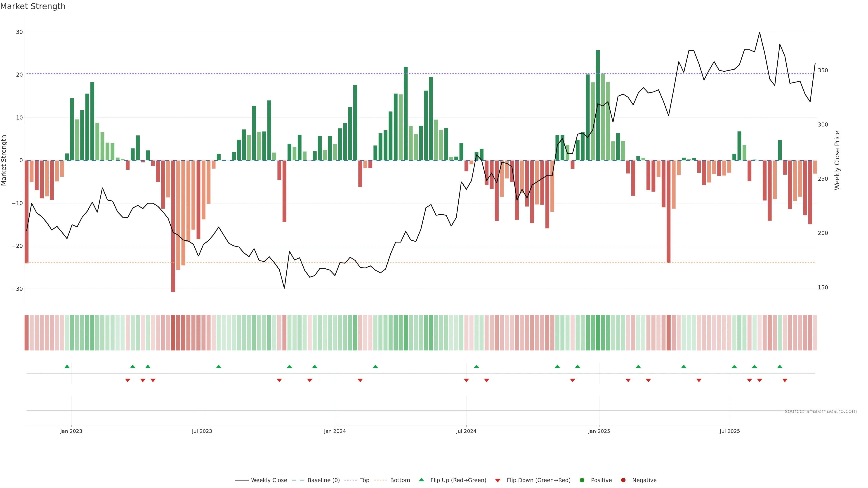Click the Bottom legend line icon
Image resolution: width=868 pixels, height=488 pixels.
point(380,480)
